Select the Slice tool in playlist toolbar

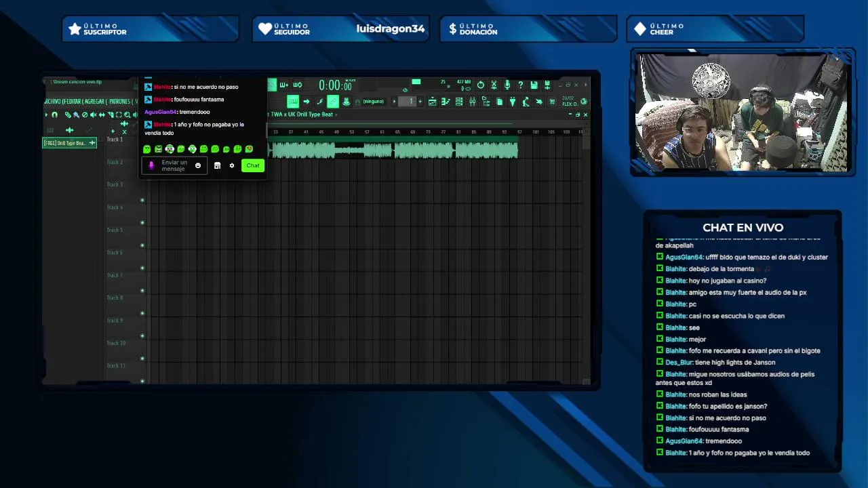[x=111, y=115]
